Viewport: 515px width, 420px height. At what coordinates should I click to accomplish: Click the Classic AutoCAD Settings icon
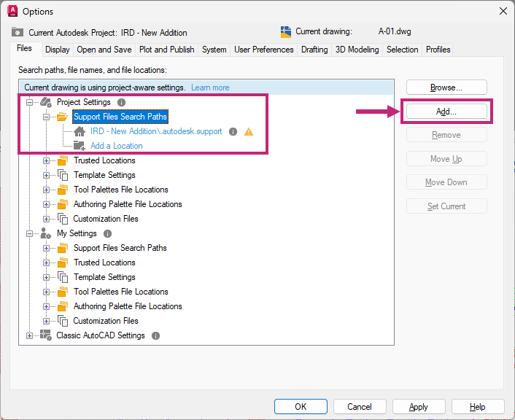point(46,335)
